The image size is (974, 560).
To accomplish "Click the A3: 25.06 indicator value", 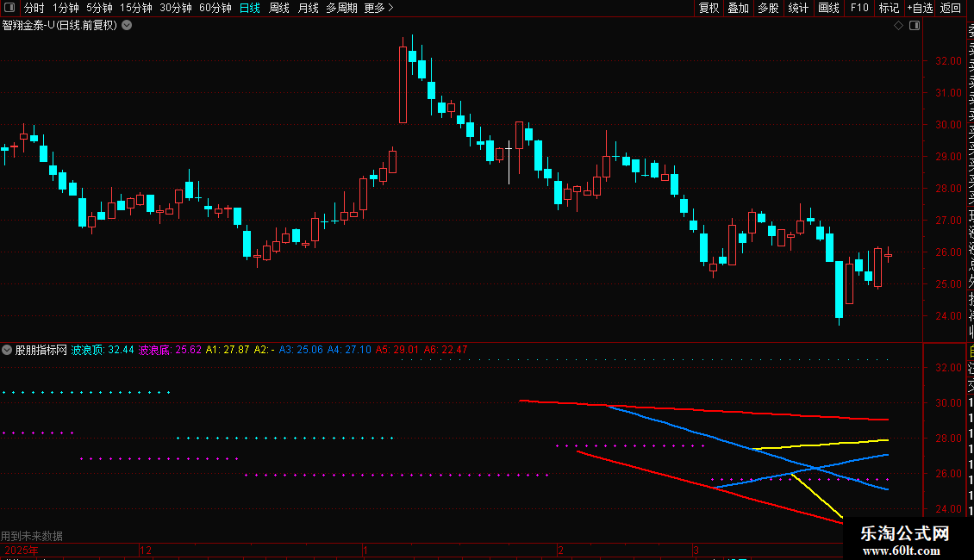I will coord(302,350).
